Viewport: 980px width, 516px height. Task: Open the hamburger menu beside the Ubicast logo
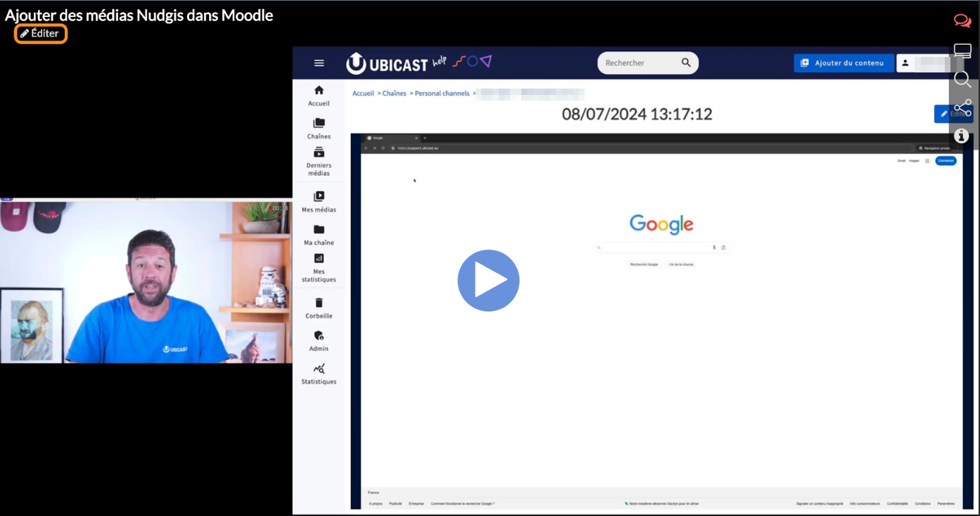319,63
